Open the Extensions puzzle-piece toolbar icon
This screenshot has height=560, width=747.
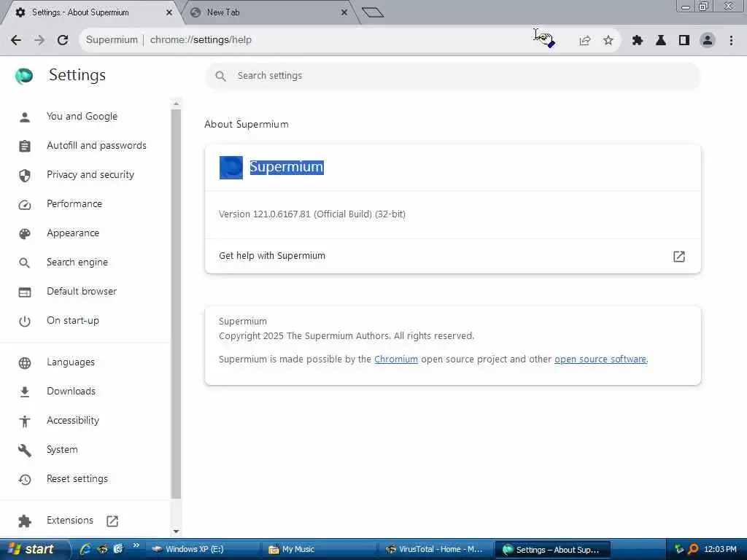pos(638,41)
